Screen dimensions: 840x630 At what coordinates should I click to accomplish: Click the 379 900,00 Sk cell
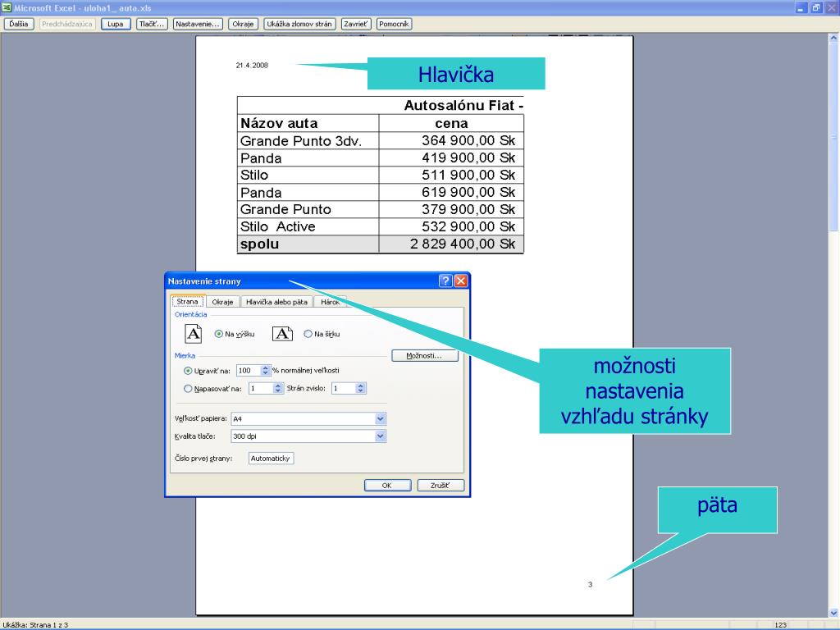(x=452, y=209)
